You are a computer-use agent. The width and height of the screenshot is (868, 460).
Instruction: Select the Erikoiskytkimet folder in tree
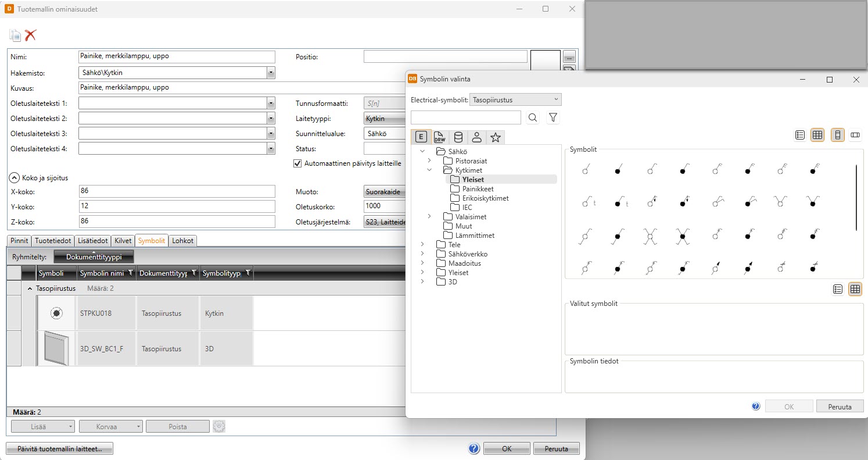(x=485, y=198)
